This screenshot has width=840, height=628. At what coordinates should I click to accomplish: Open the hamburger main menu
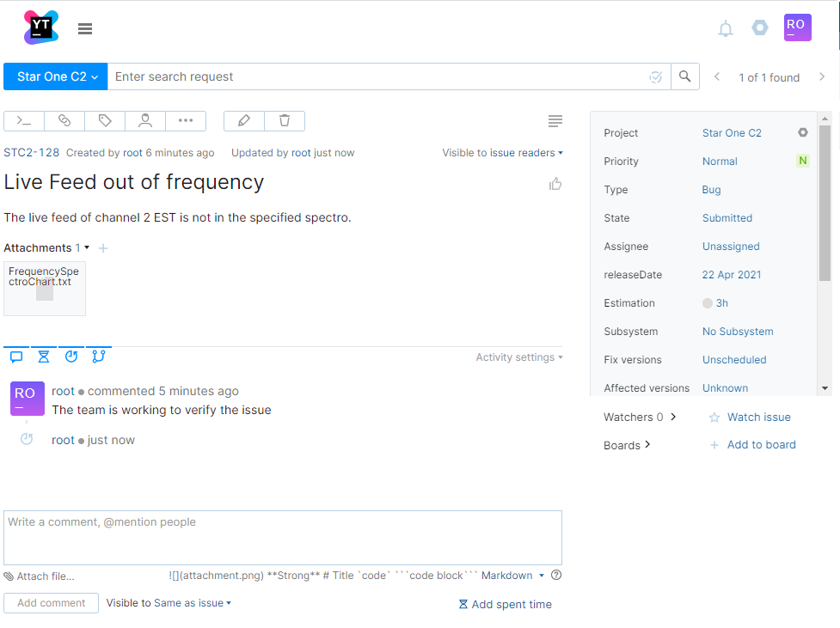(85, 29)
